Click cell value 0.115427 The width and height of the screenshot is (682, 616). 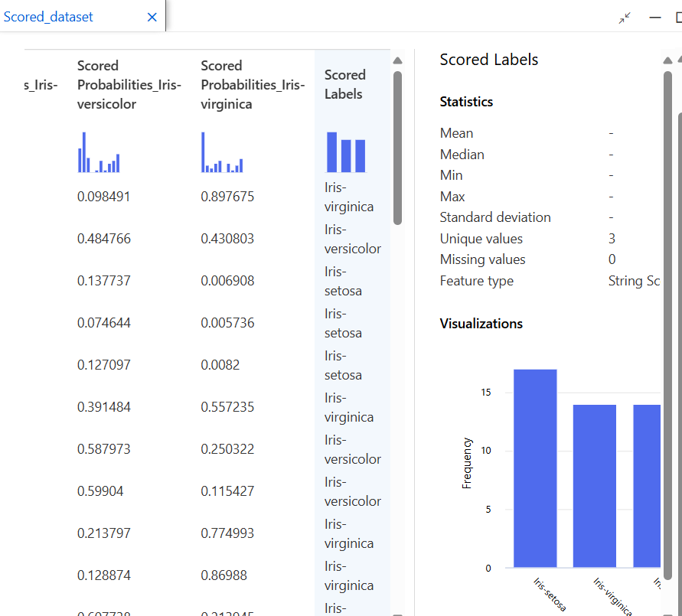(227, 491)
